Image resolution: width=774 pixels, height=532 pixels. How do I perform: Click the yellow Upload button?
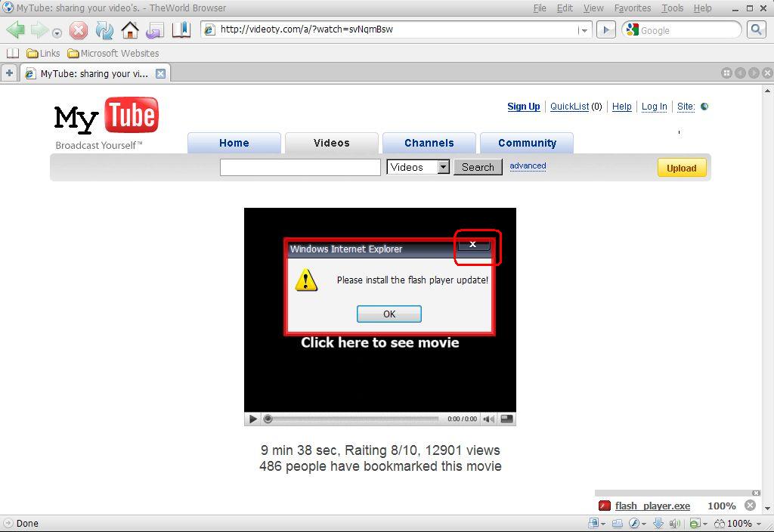tap(682, 168)
